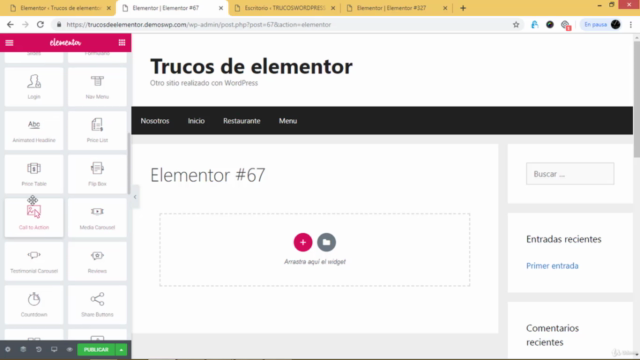Open the Elementor hamburger menu

pos(9,42)
